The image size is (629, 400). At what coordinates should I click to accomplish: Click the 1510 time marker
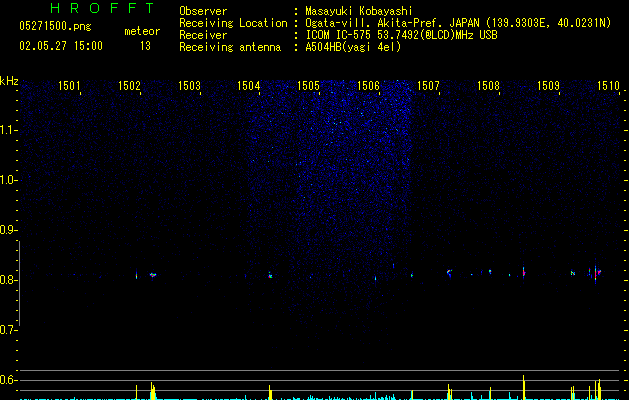point(608,86)
